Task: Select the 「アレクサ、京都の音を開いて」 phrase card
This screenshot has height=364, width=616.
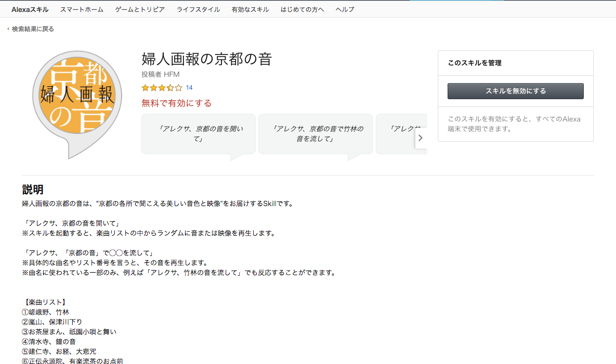Action: tap(199, 134)
